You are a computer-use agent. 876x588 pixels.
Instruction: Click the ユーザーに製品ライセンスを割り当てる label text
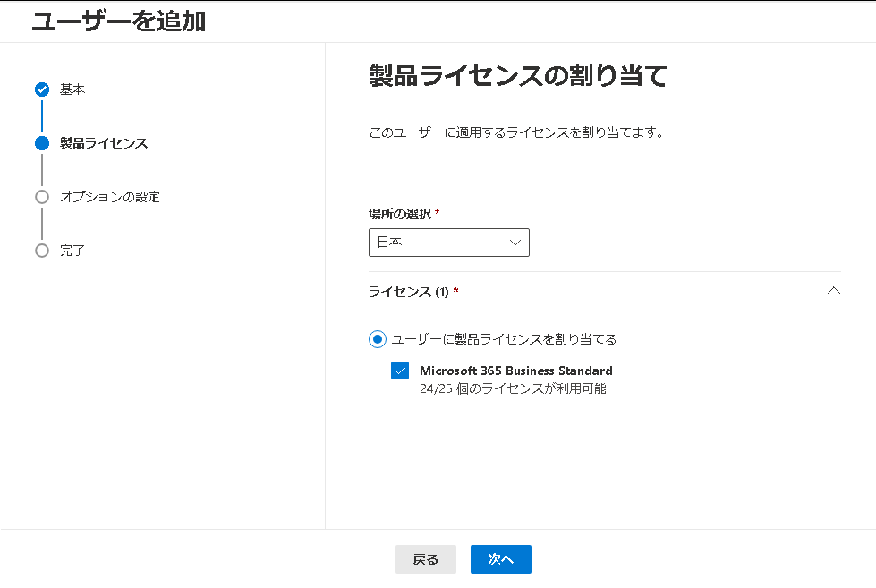(504, 339)
